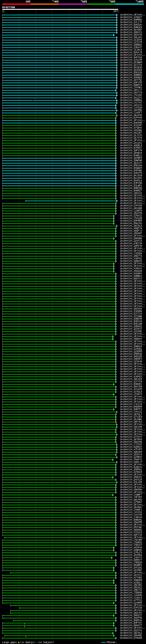The height and width of the screenshot is (644, 146).
Task: Click the query end position 347
Action: (115, 11)
